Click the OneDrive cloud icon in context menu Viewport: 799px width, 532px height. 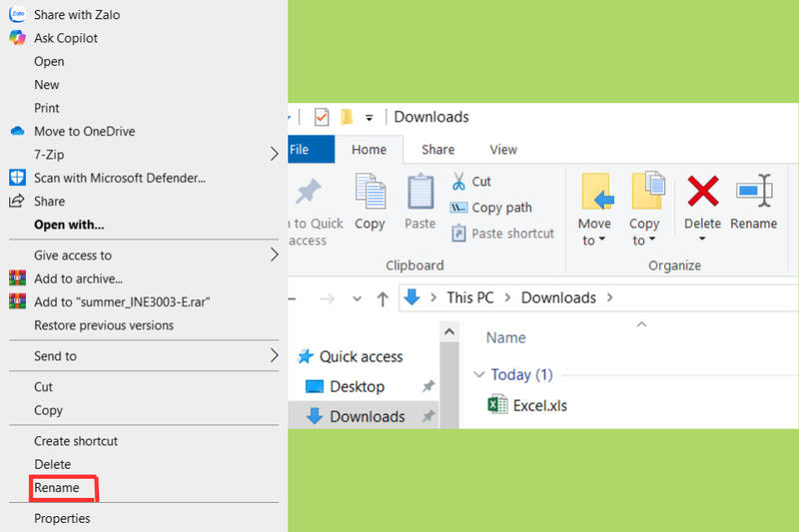[17, 131]
